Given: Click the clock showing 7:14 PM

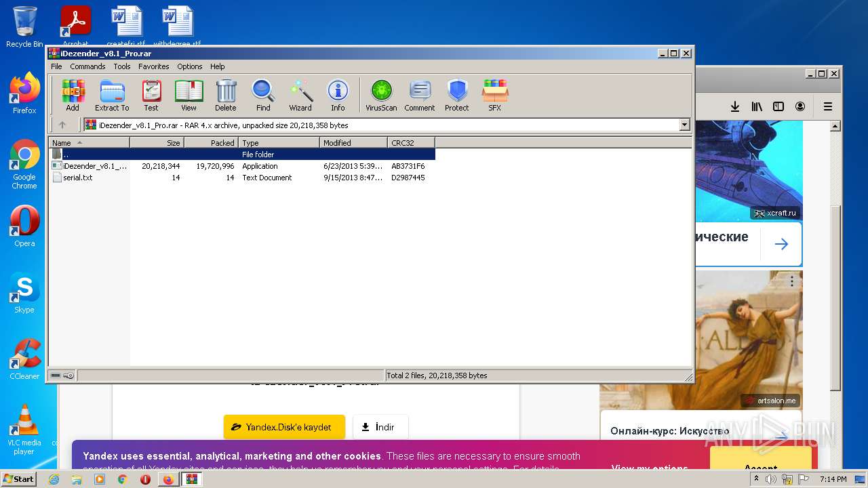Looking at the screenshot, I should 833,479.
